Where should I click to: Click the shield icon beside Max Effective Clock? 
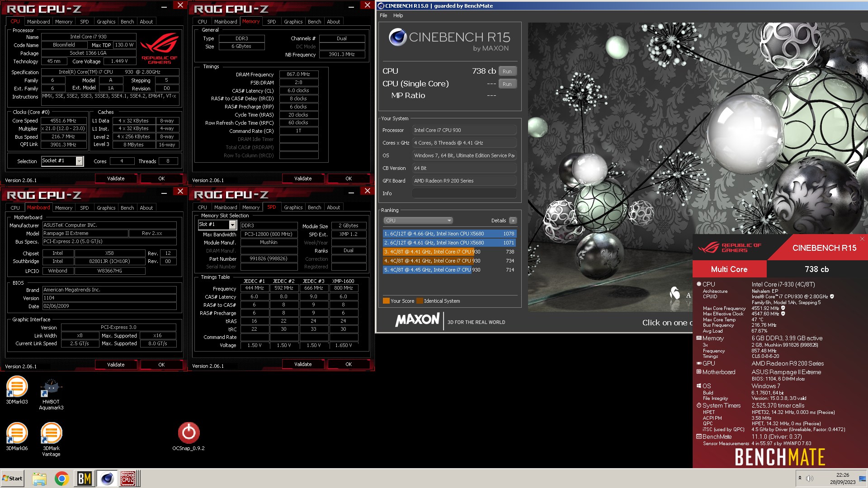point(783,314)
